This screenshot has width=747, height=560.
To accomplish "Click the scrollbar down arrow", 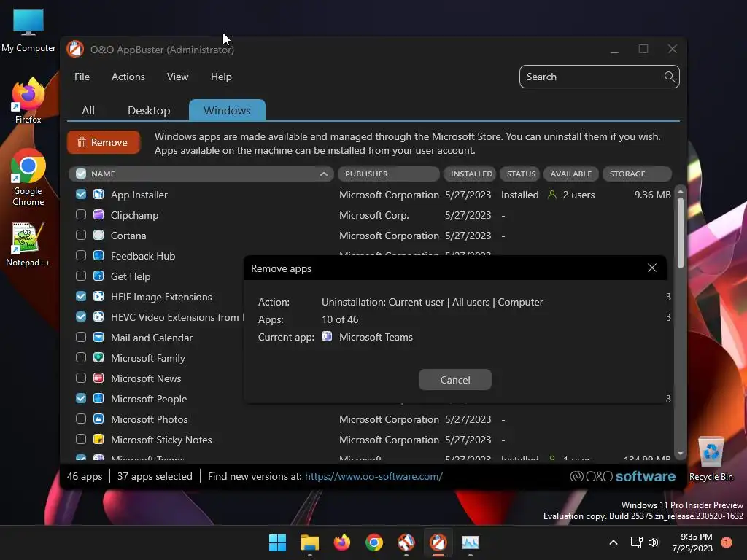I will 681,454.
